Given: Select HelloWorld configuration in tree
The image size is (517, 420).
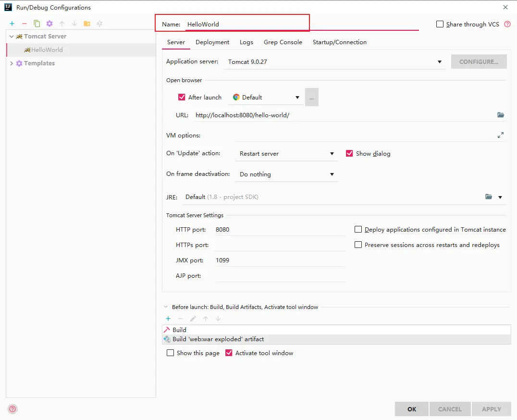Looking at the screenshot, I should pos(81,50).
